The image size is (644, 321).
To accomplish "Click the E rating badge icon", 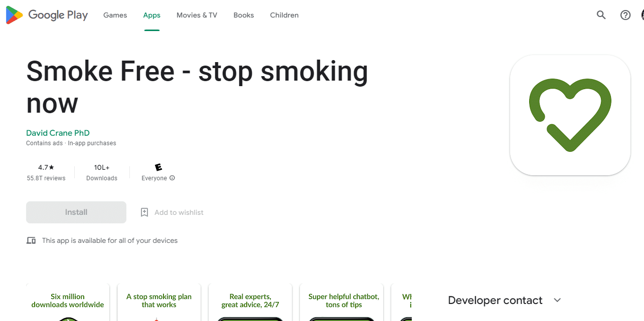I will [158, 167].
